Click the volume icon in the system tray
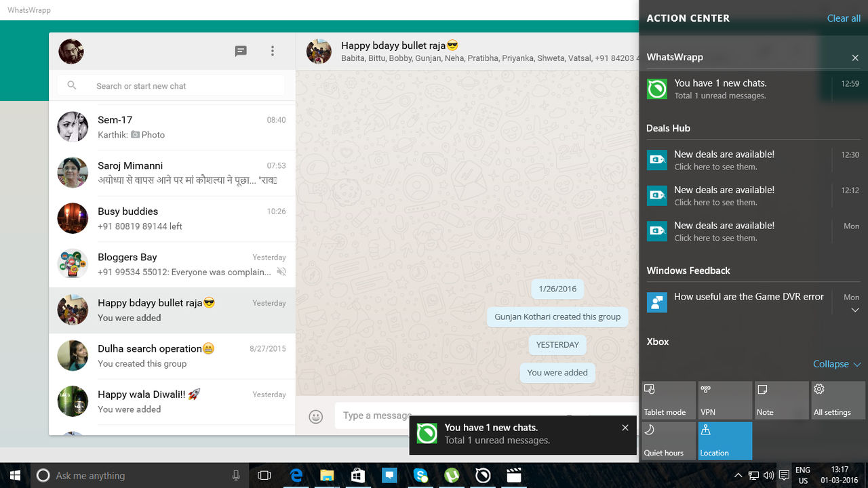This screenshot has height=488, width=868. (769, 475)
